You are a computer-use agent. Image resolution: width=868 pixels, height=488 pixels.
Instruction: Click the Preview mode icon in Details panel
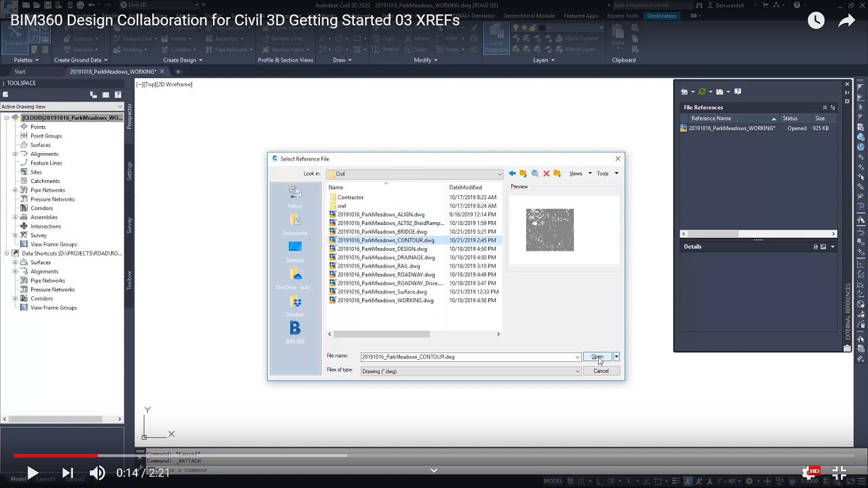pyautogui.click(x=823, y=247)
